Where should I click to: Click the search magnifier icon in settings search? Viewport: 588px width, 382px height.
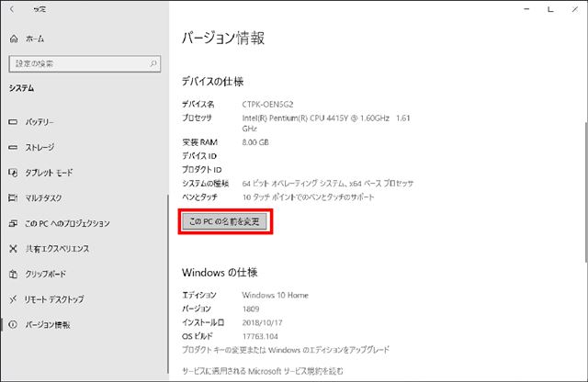[x=153, y=63]
